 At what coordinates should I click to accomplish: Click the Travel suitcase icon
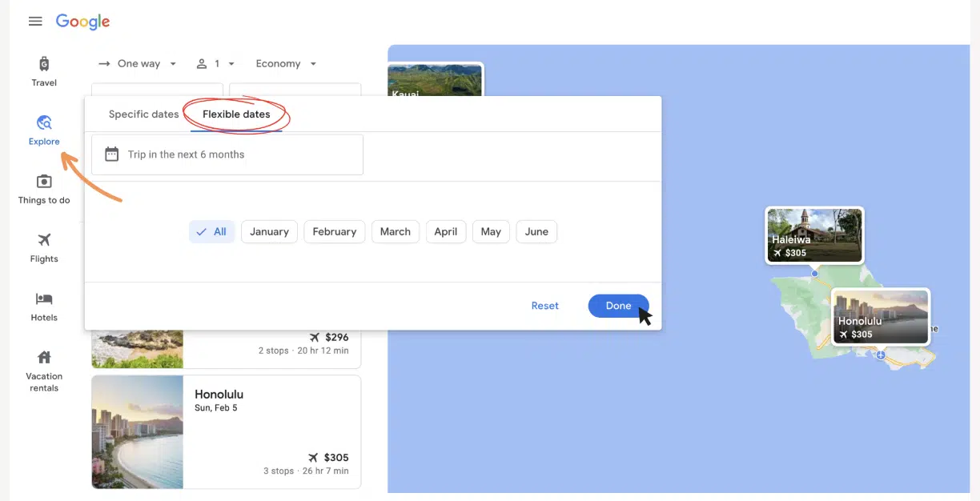tap(44, 64)
